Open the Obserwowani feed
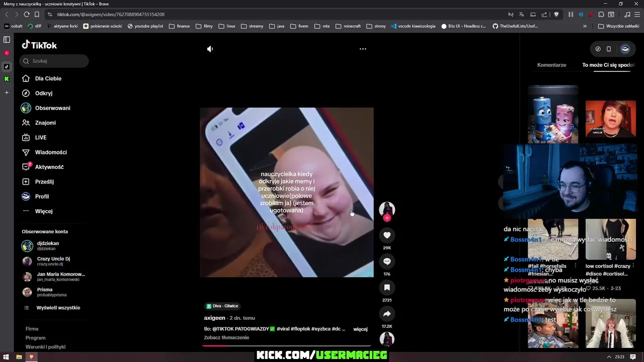Screen dimensions: 644x362 pyautogui.click(x=52, y=108)
